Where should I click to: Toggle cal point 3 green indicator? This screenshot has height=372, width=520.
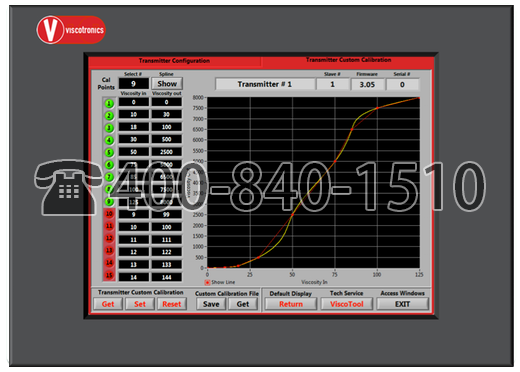pyautogui.click(x=109, y=128)
